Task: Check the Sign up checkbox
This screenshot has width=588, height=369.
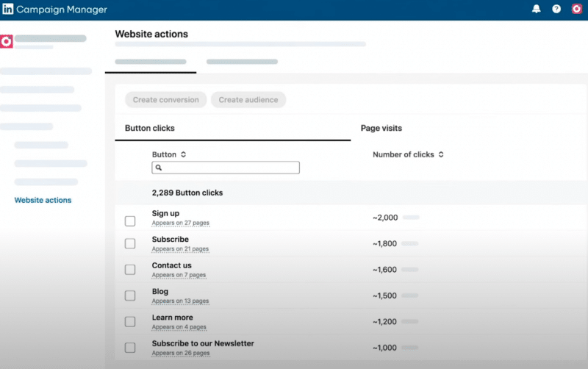Action: pos(130,221)
